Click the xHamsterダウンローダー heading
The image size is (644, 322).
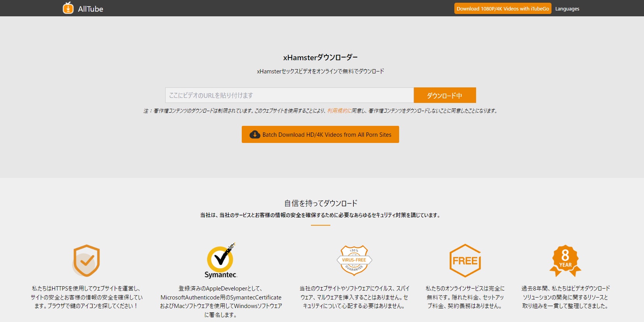[320, 57]
